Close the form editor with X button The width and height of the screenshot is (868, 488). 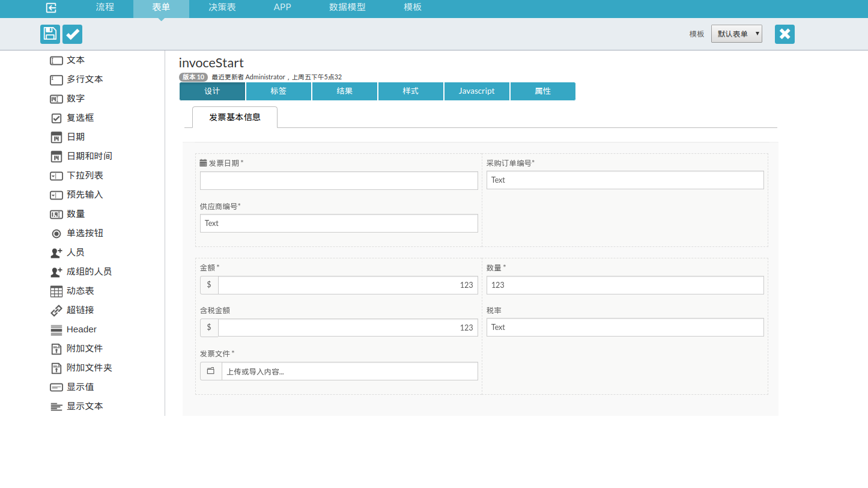[x=785, y=34]
